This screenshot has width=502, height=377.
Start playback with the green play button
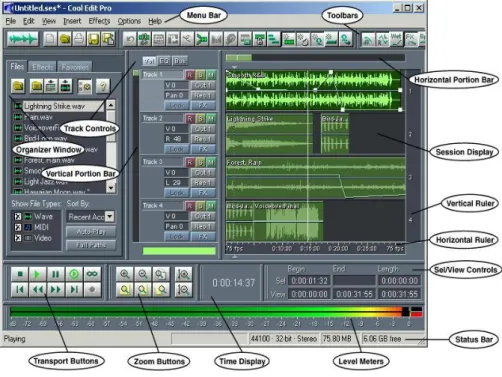(37, 274)
